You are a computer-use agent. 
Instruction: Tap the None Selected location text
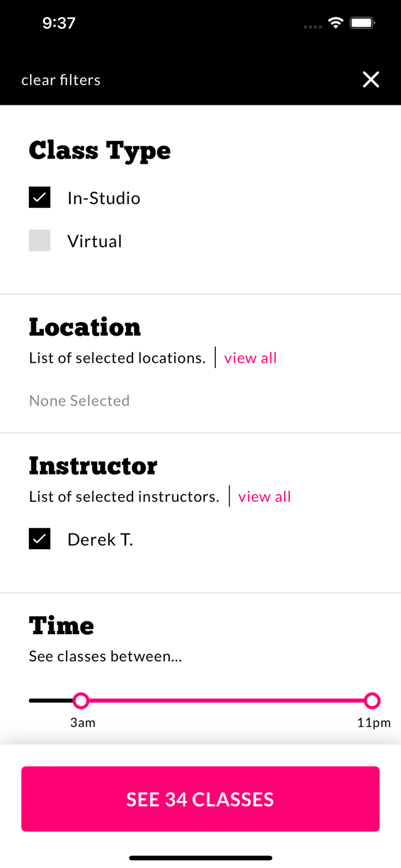coord(79,400)
